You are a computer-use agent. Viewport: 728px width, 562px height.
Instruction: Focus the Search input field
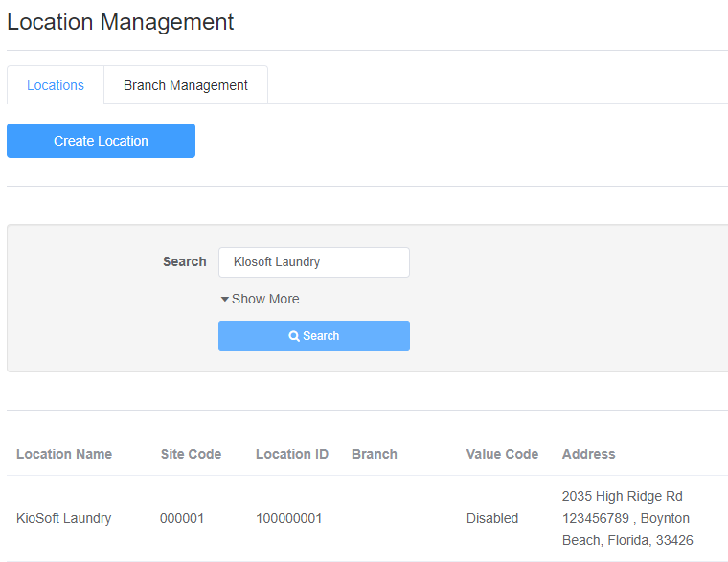pos(314,262)
